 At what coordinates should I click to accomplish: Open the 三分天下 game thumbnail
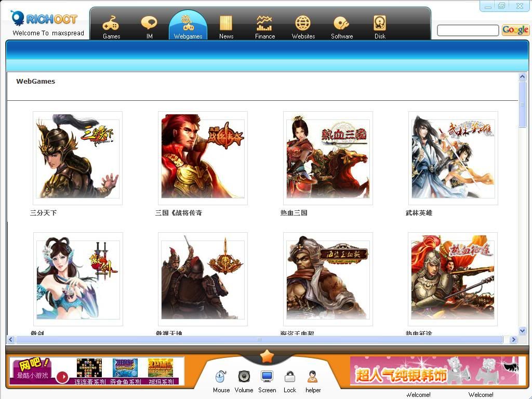point(77,158)
